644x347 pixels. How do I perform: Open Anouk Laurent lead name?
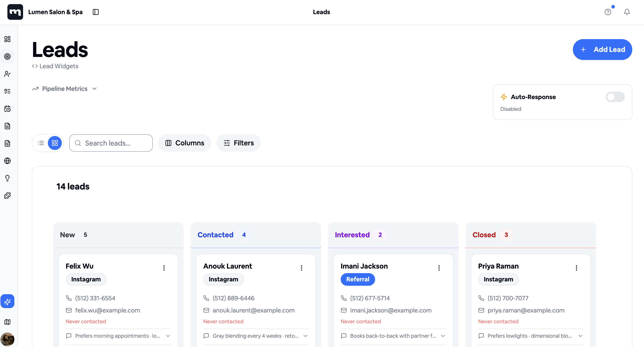(x=228, y=266)
